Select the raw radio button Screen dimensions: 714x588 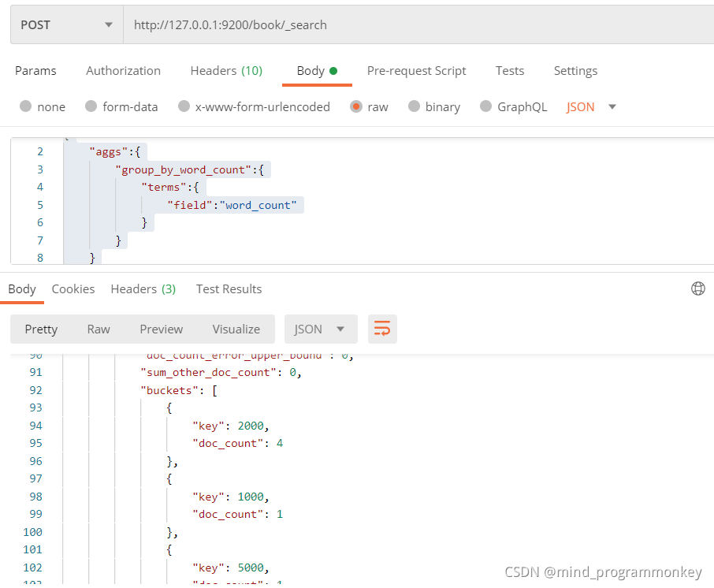click(x=356, y=106)
